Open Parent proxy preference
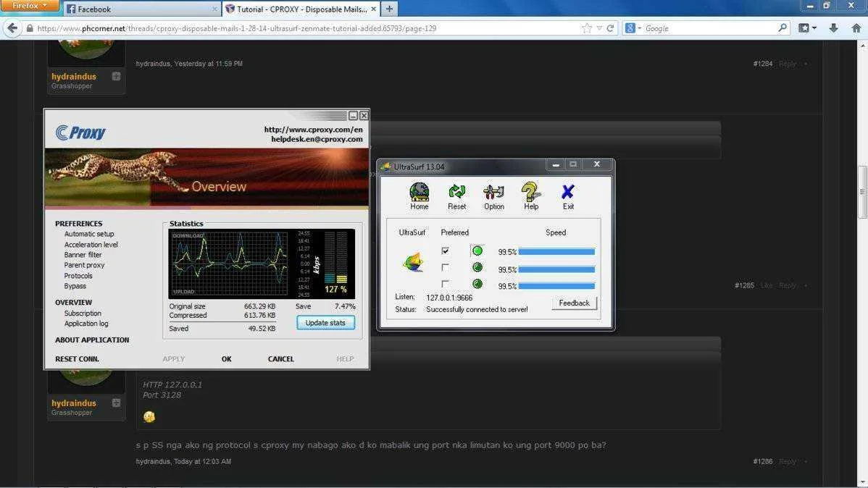The height and width of the screenshot is (488, 868). (84, 265)
